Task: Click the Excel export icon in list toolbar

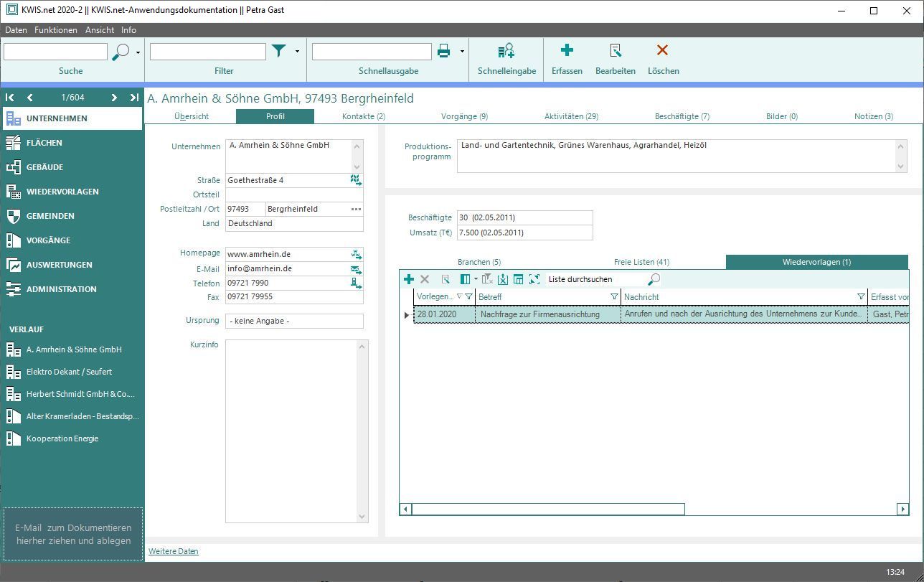Action: pos(503,279)
